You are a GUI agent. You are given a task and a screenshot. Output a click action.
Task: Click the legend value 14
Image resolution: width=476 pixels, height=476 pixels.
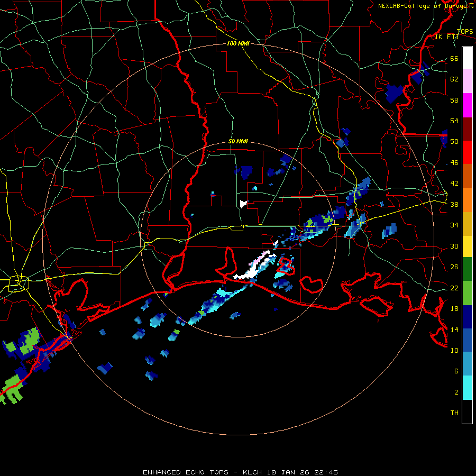click(454, 329)
